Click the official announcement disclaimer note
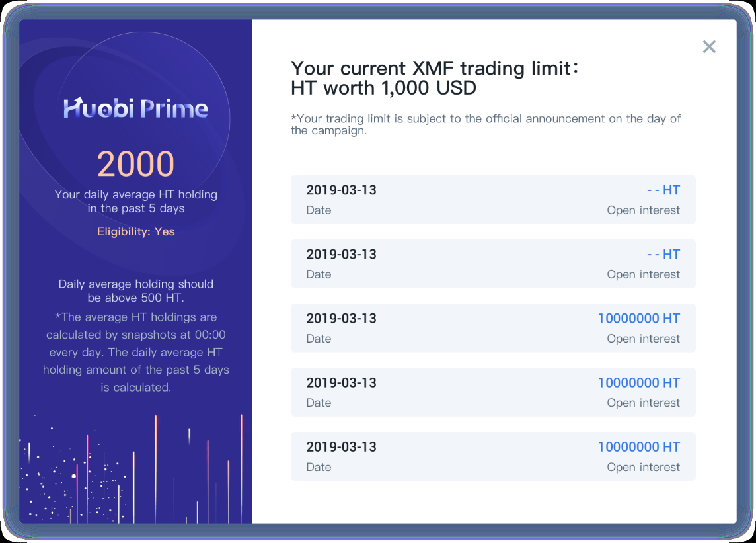 (486, 124)
